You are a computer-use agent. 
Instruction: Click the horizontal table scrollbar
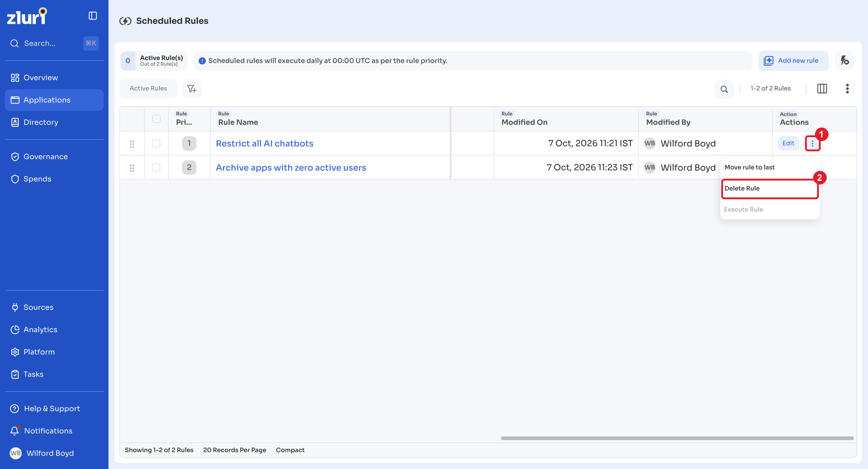[677, 438]
